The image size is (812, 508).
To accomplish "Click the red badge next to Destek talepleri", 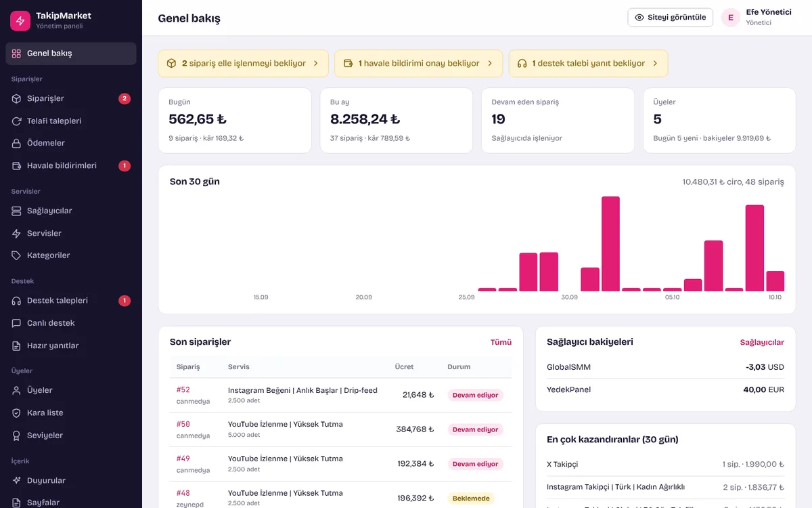I will 125,301.
